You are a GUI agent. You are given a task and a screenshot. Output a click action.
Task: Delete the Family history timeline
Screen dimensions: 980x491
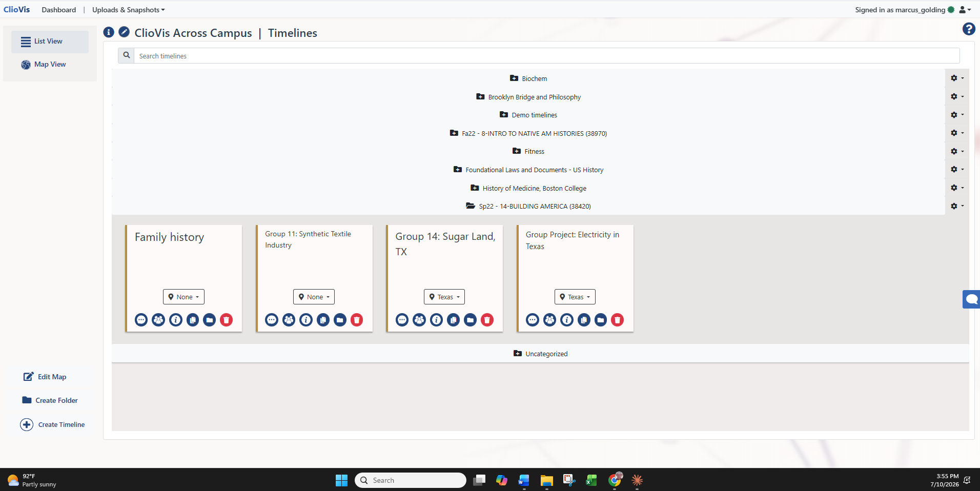pyautogui.click(x=226, y=320)
